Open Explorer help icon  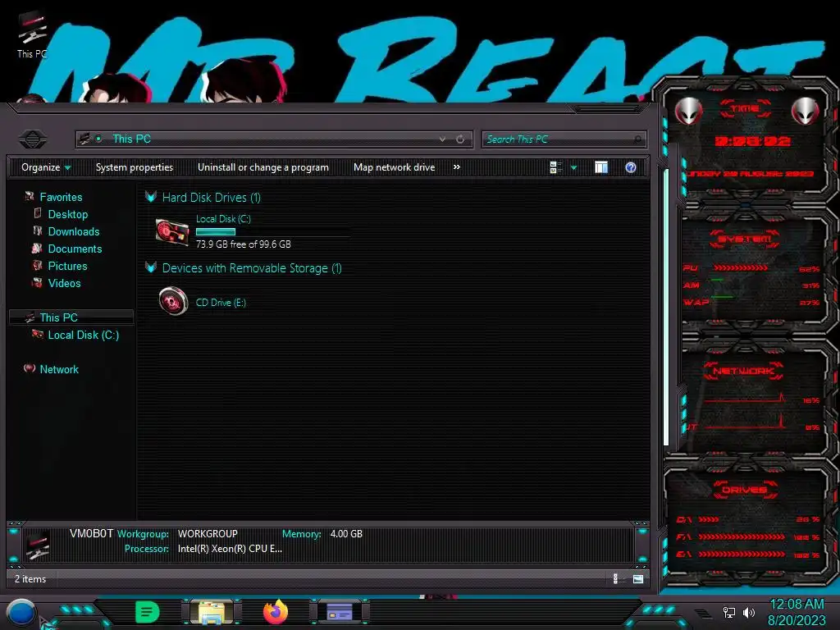click(x=631, y=167)
